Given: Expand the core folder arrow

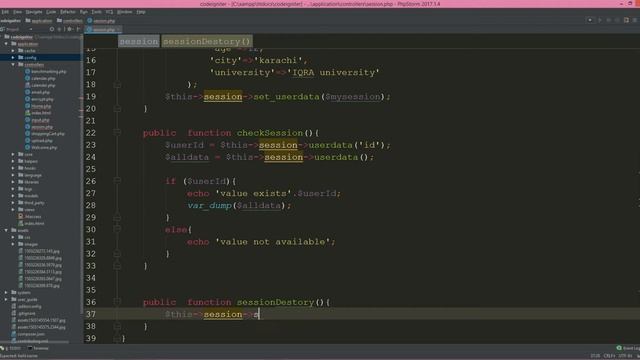Looking at the screenshot, I should pyautogui.click(x=13, y=154).
